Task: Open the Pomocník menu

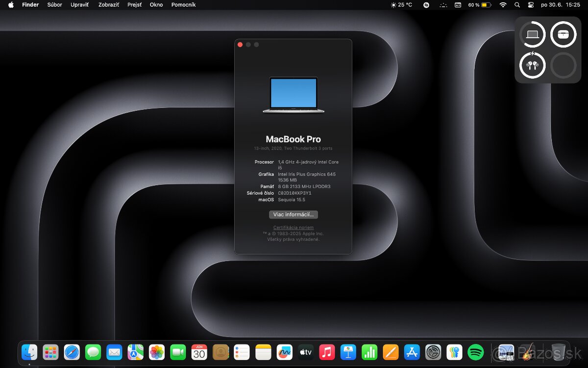Action: (184, 5)
